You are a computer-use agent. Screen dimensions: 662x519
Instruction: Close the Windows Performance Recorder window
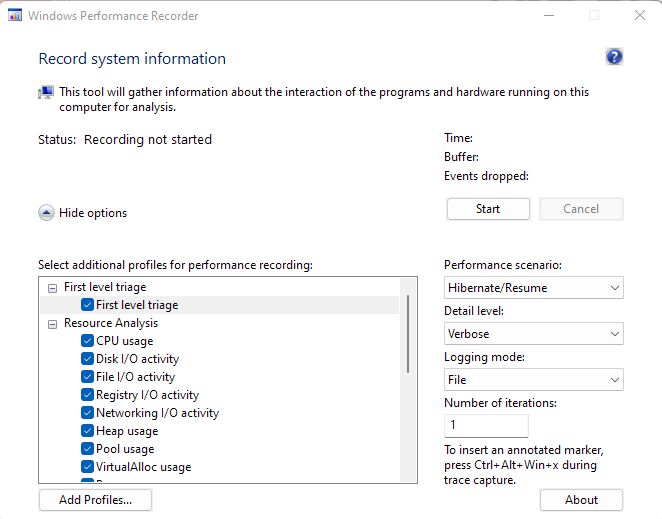(640, 16)
